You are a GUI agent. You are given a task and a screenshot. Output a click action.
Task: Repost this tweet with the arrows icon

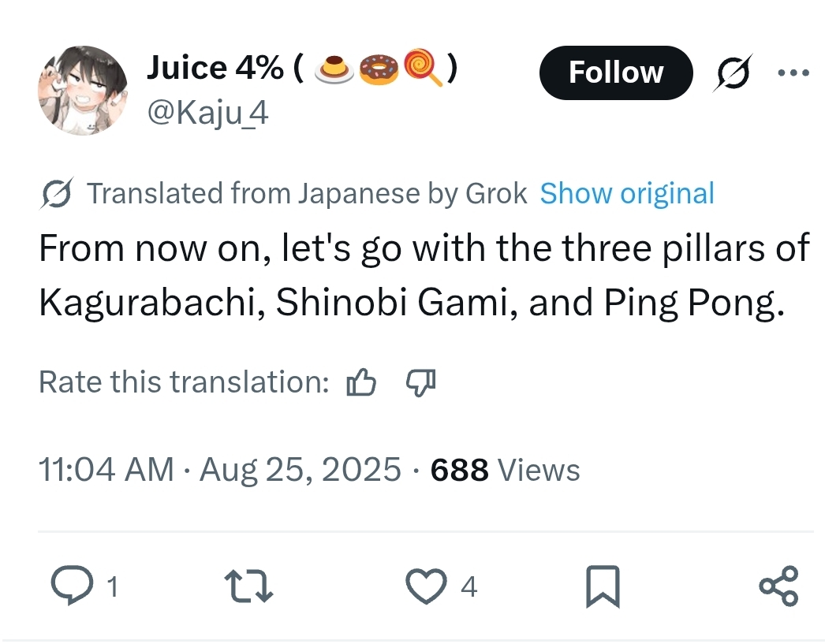(250, 586)
